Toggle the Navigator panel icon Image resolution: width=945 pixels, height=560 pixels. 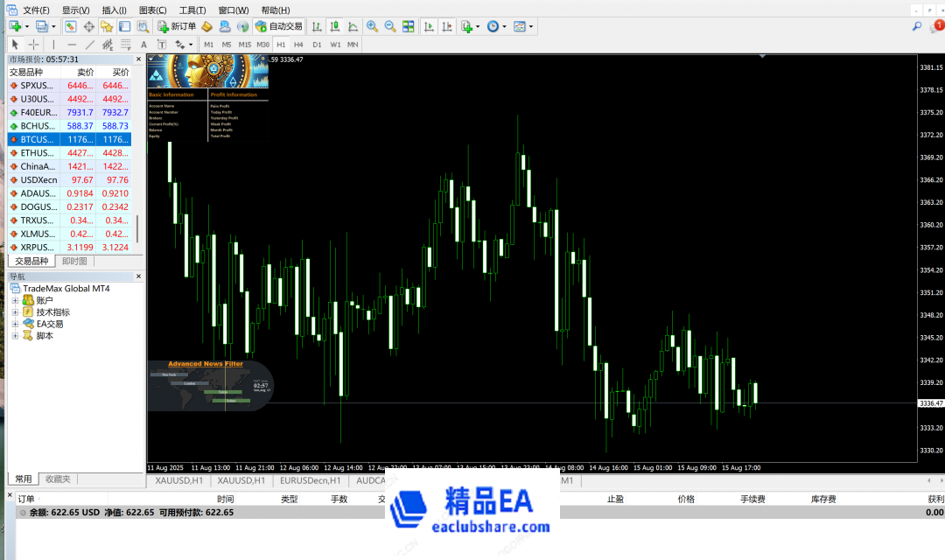point(107,26)
